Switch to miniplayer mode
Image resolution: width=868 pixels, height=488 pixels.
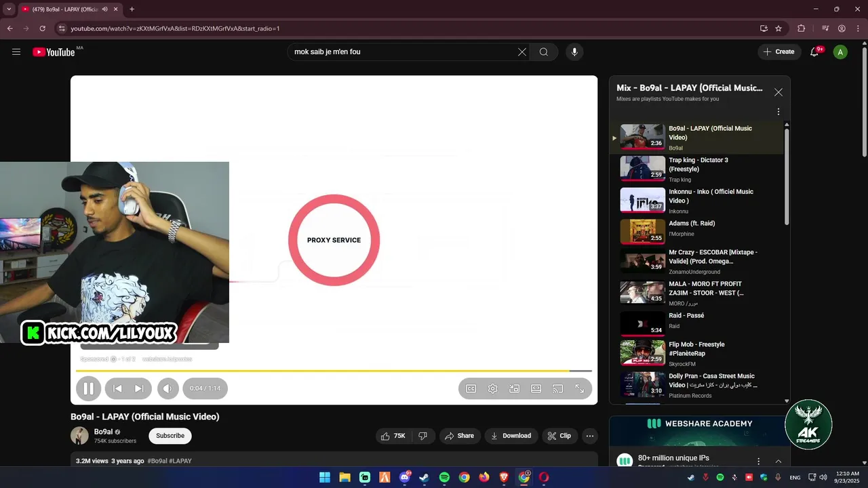click(515, 388)
